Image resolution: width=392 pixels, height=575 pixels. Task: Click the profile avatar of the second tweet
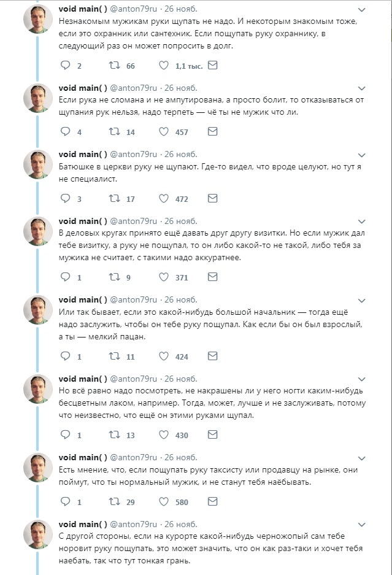click(37, 98)
